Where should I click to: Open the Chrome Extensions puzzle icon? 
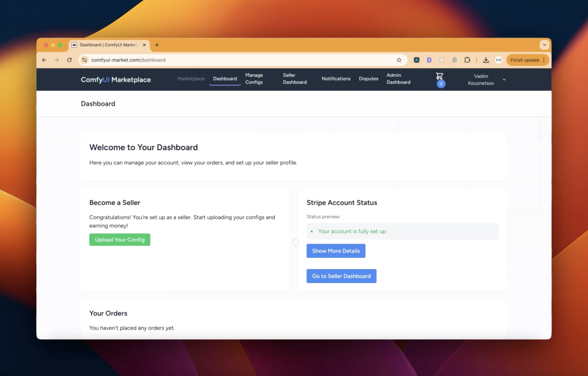(467, 60)
